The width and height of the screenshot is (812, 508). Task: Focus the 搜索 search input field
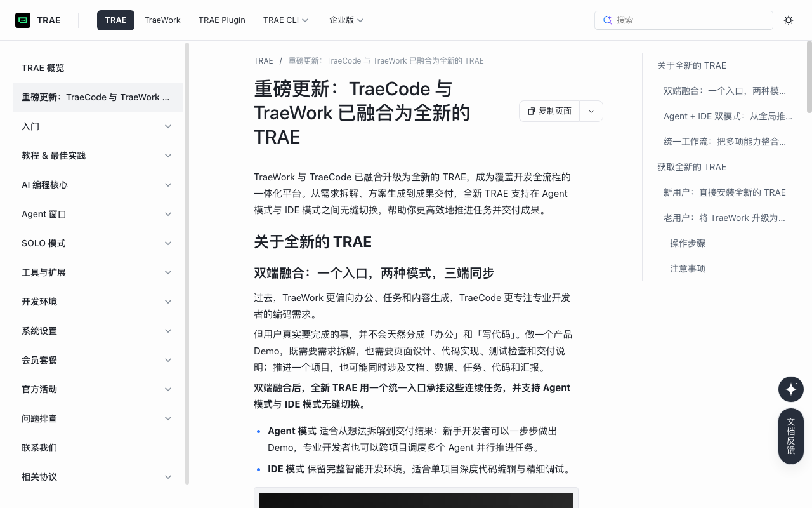pyautogui.click(x=684, y=20)
